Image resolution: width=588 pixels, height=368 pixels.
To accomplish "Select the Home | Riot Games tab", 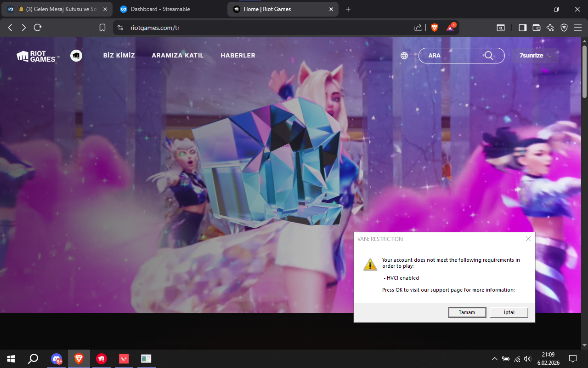I will [283, 9].
